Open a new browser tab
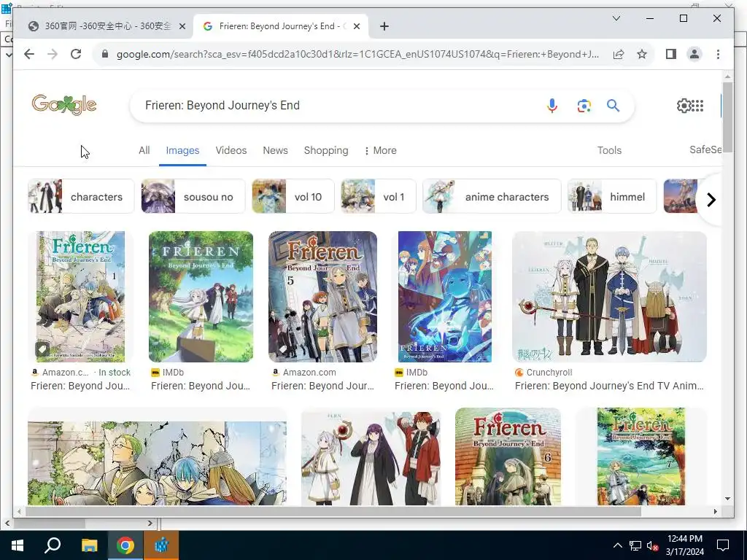The width and height of the screenshot is (747, 560). (384, 26)
